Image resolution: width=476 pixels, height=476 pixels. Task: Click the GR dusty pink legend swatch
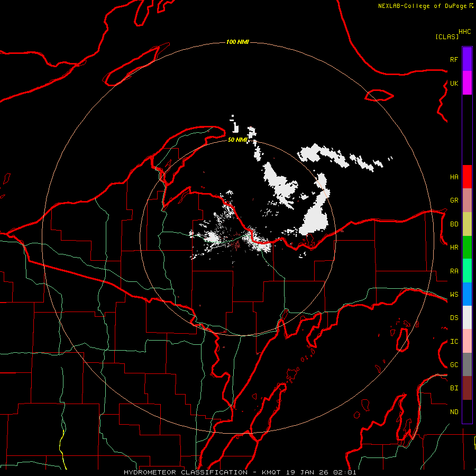467,200
